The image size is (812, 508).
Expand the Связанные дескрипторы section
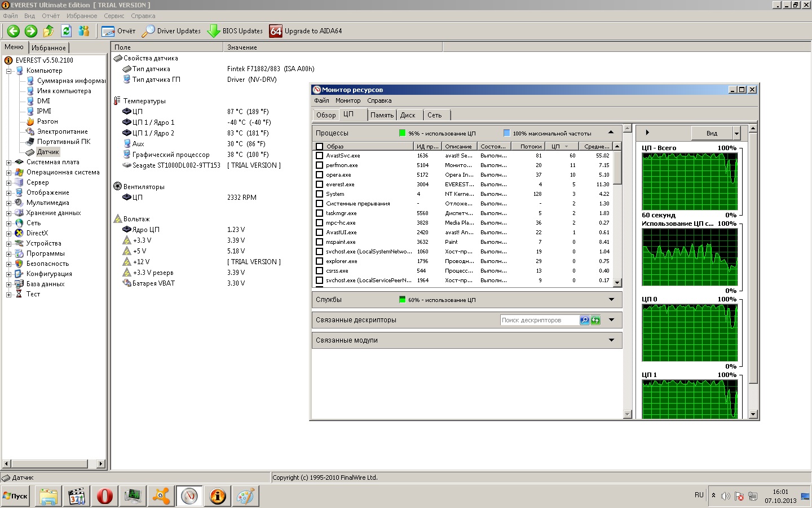point(611,320)
